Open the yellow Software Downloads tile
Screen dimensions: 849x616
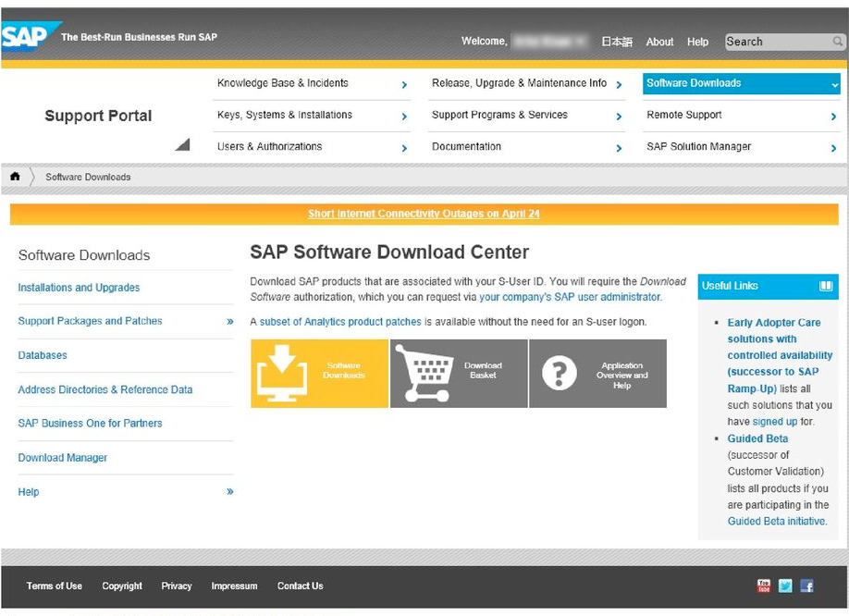click(x=319, y=374)
